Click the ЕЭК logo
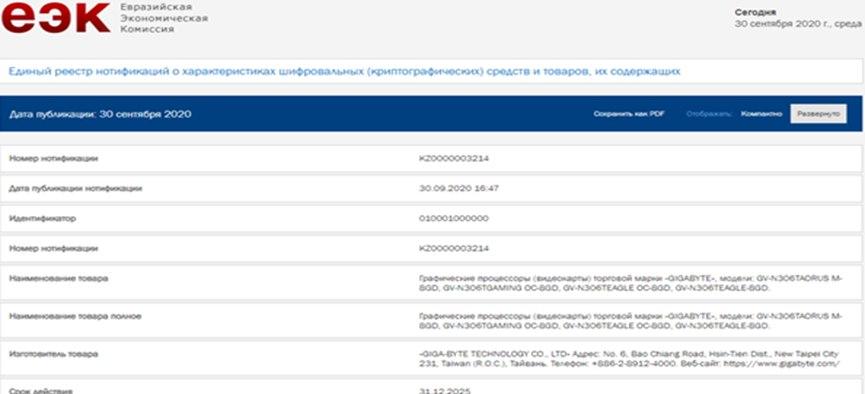865x394 pixels. click(56, 17)
